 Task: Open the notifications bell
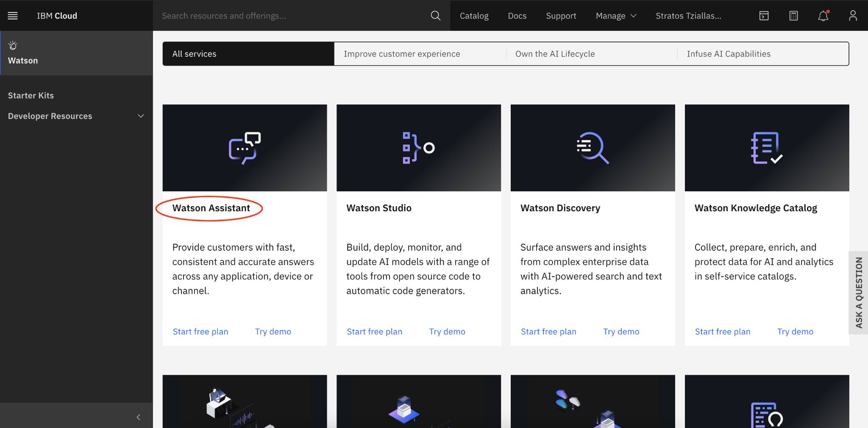(x=823, y=16)
